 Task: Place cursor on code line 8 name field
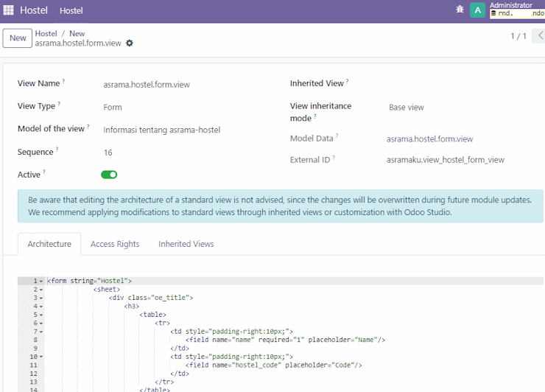285,340
